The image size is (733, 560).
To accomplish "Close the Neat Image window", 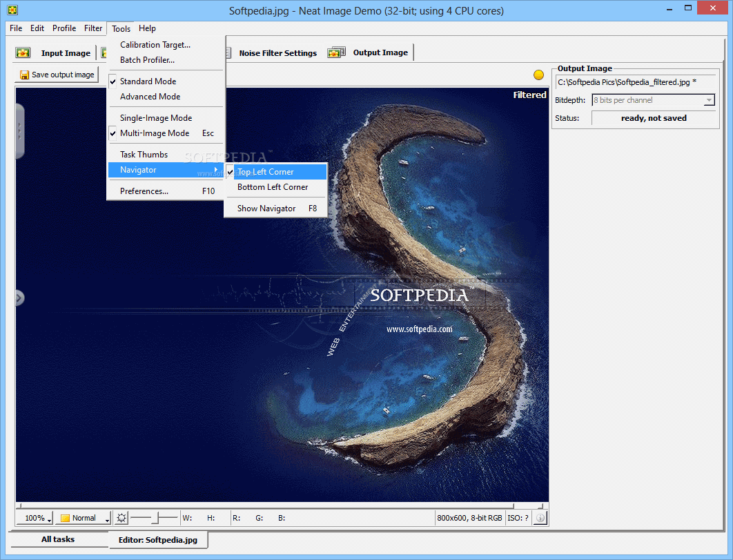I will [x=712, y=8].
